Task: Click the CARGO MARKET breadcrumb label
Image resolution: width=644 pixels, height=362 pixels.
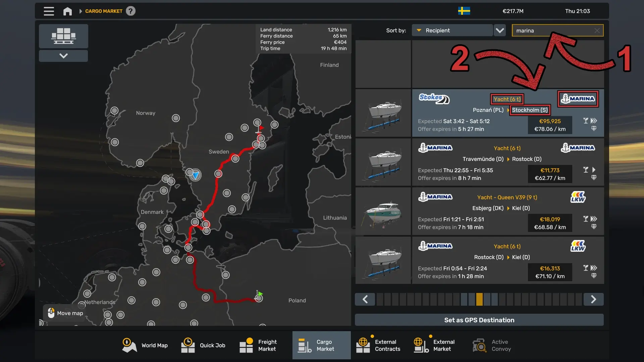Action: [104, 11]
